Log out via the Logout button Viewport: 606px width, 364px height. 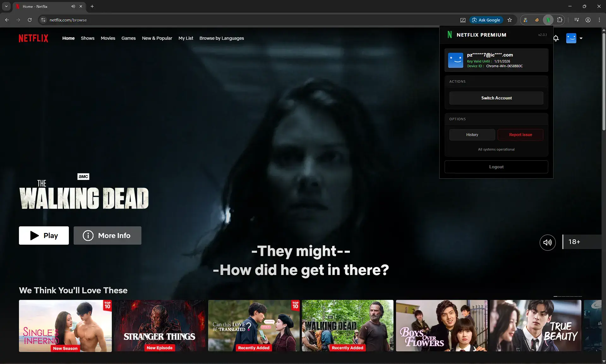(x=496, y=167)
